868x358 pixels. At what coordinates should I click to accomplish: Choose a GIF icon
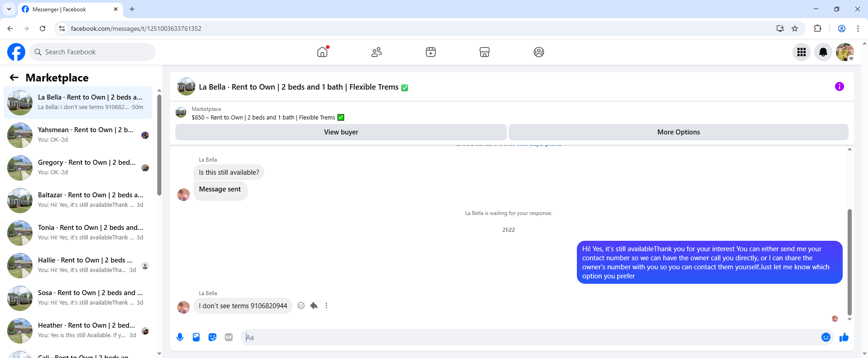coord(229,337)
